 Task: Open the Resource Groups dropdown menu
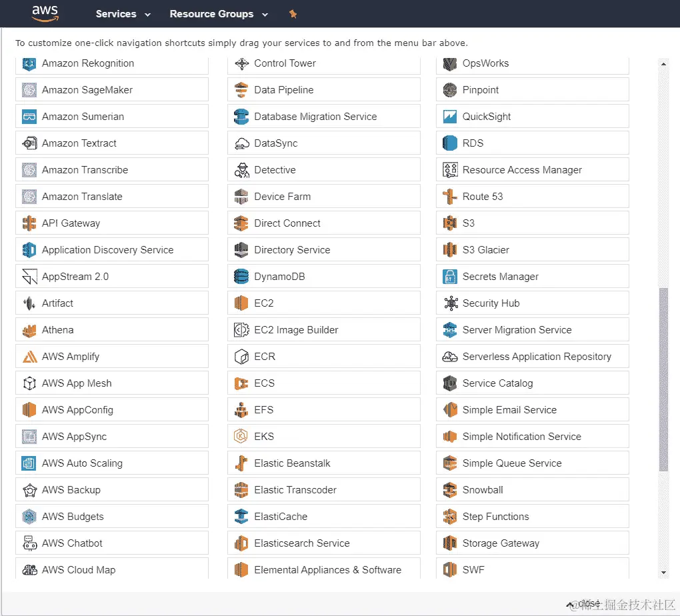point(219,14)
